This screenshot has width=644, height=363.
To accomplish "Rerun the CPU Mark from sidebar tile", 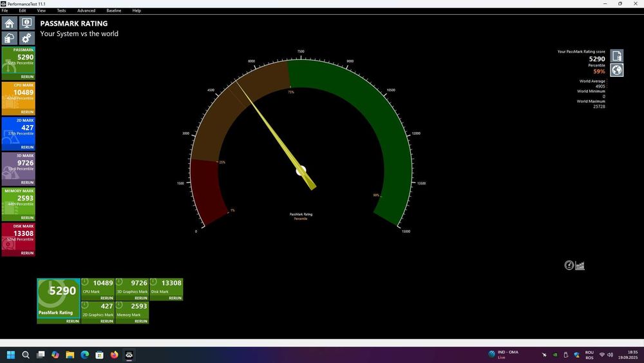I will tap(27, 112).
